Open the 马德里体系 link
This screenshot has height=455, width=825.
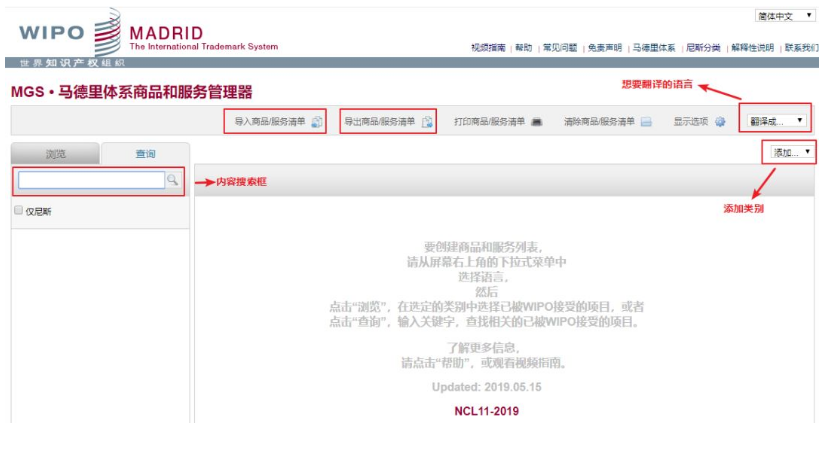[x=653, y=48]
